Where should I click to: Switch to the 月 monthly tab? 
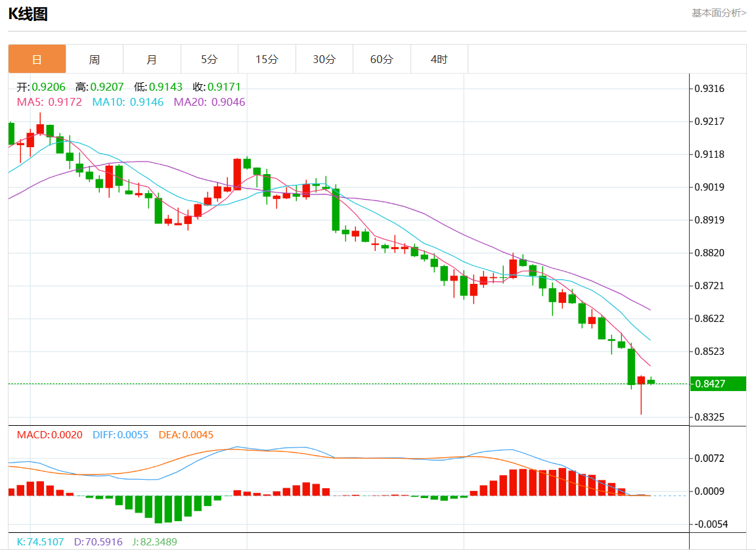pos(152,59)
